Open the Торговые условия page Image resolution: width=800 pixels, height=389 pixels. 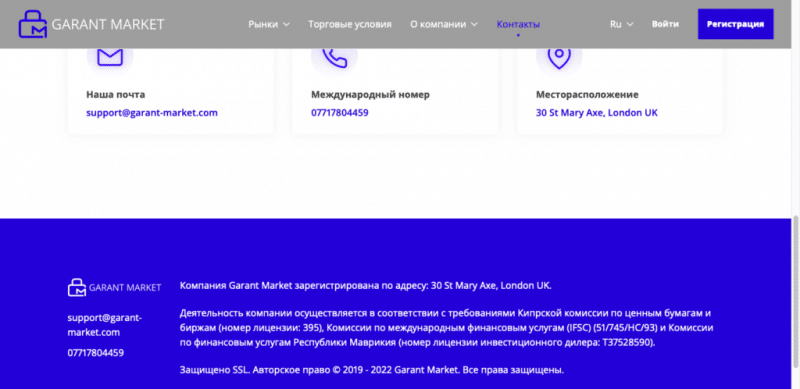click(x=349, y=24)
